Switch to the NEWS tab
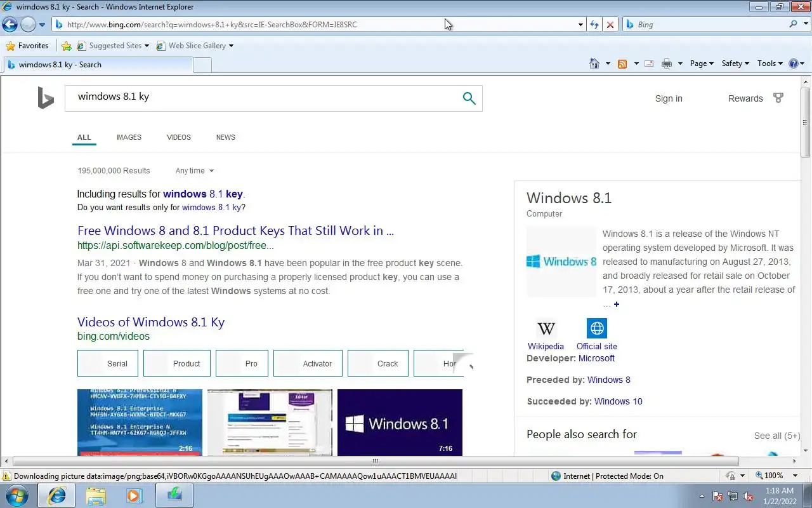The height and width of the screenshot is (508, 812). (x=226, y=137)
